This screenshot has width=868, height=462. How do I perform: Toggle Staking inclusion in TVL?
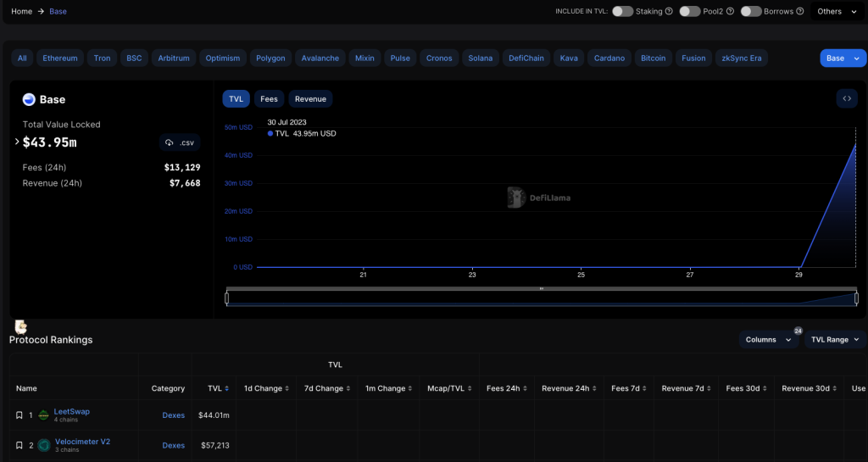click(x=622, y=11)
